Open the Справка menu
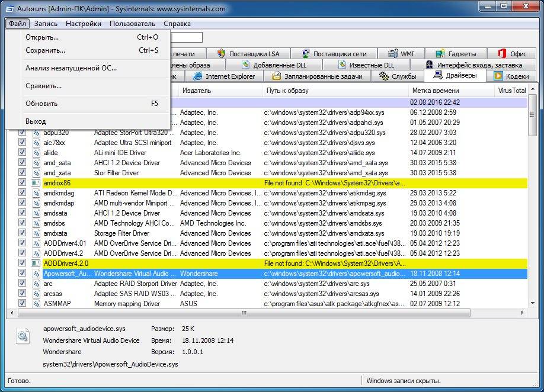The width and height of the screenshot is (544, 392). point(177,24)
